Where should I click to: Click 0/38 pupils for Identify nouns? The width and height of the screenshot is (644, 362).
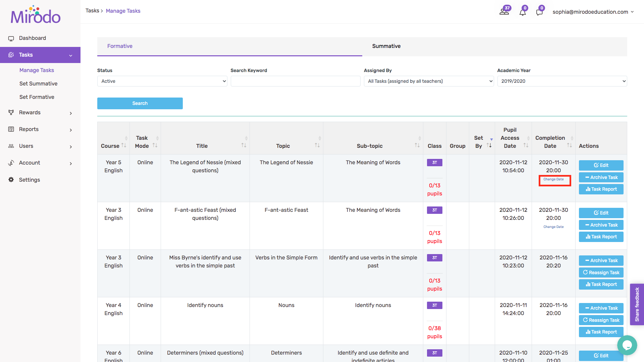pyautogui.click(x=435, y=332)
